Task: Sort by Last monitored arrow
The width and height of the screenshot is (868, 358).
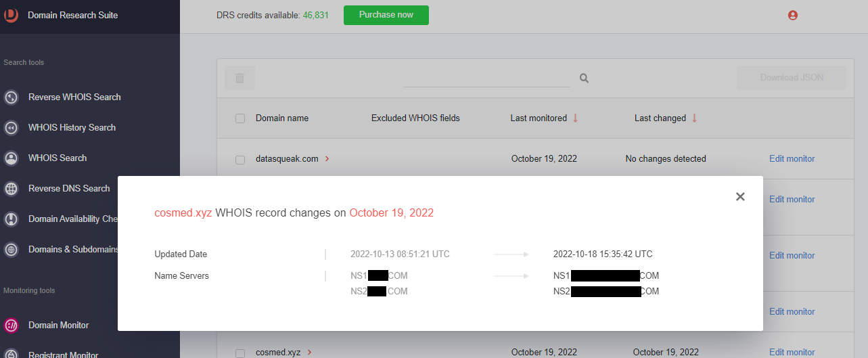Action: coord(576,118)
